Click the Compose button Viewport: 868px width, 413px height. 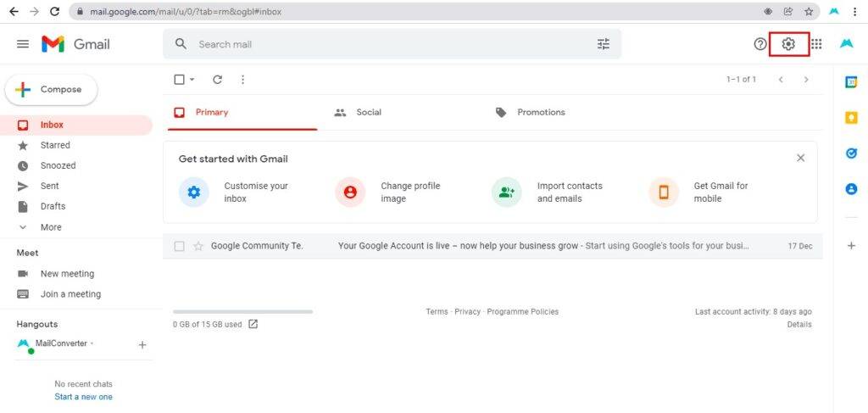[52, 90]
